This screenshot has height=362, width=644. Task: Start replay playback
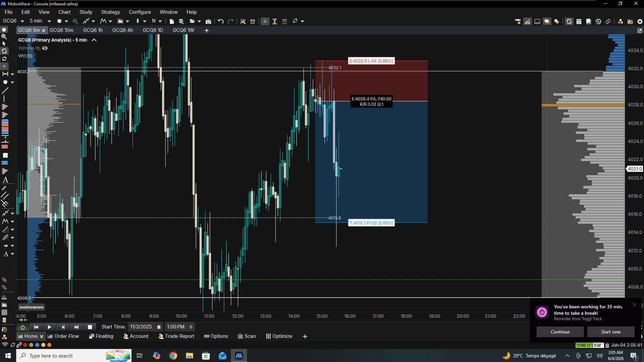(49, 327)
